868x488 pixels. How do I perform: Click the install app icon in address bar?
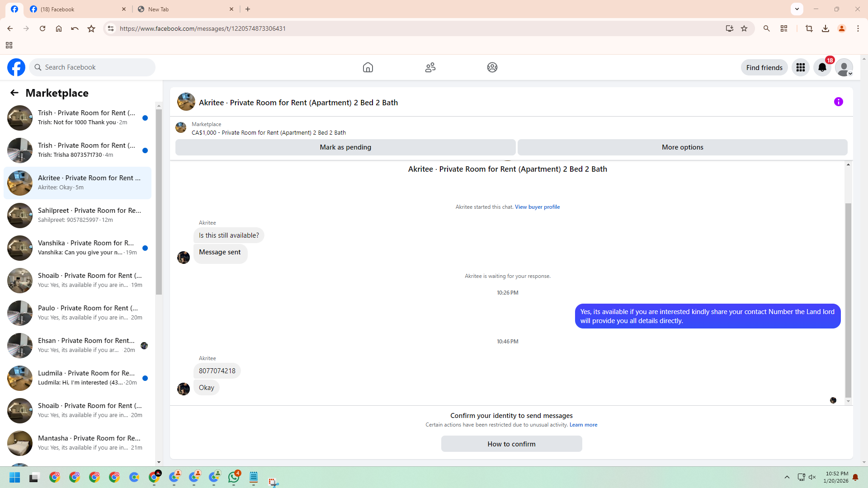(x=729, y=28)
